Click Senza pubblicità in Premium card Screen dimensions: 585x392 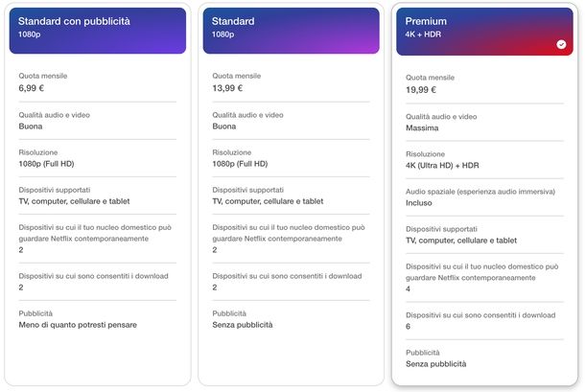(435, 364)
